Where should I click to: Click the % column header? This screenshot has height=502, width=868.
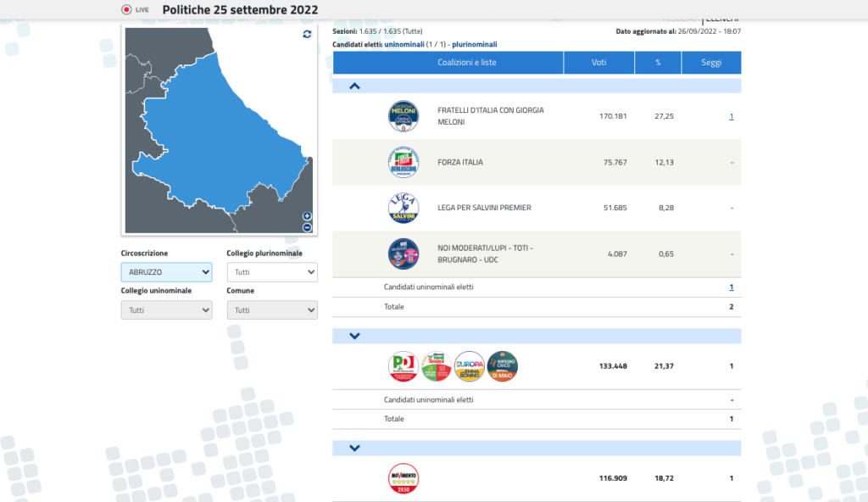click(x=658, y=63)
